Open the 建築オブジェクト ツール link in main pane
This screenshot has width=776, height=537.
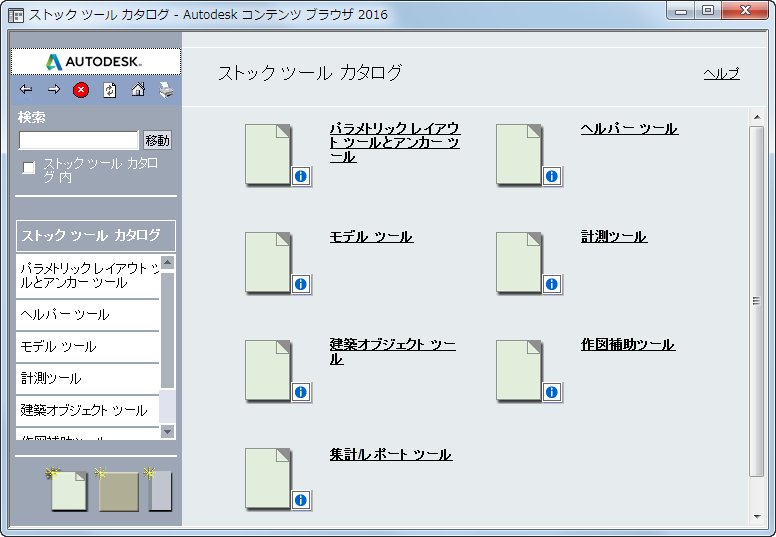coord(392,351)
